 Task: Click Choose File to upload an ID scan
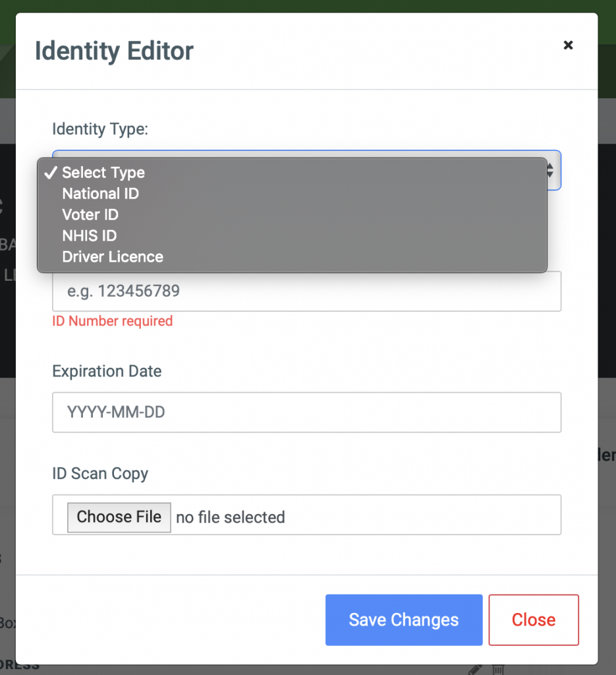pos(119,517)
